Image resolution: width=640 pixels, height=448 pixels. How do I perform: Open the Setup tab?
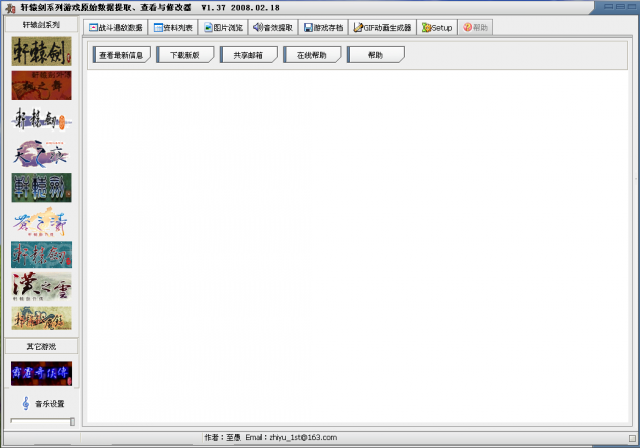[437, 27]
